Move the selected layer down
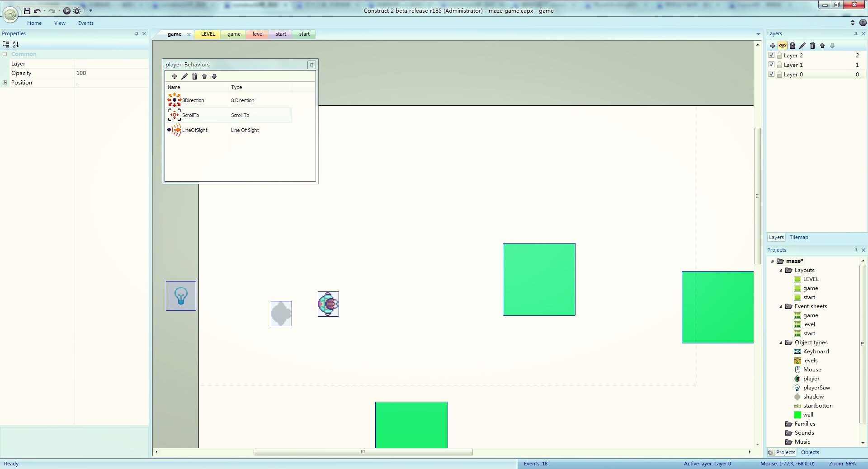 pyautogui.click(x=832, y=46)
